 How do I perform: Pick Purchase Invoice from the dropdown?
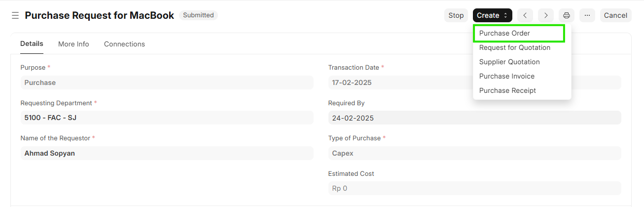click(x=506, y=76)
